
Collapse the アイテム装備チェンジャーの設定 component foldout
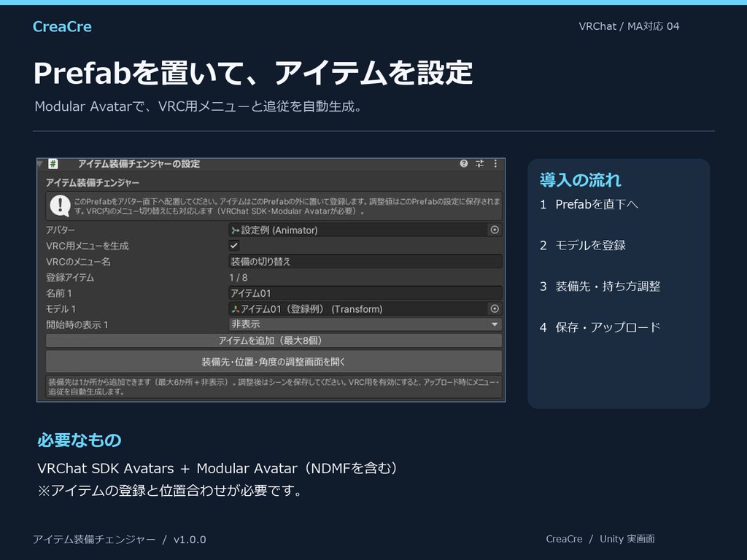41,164
